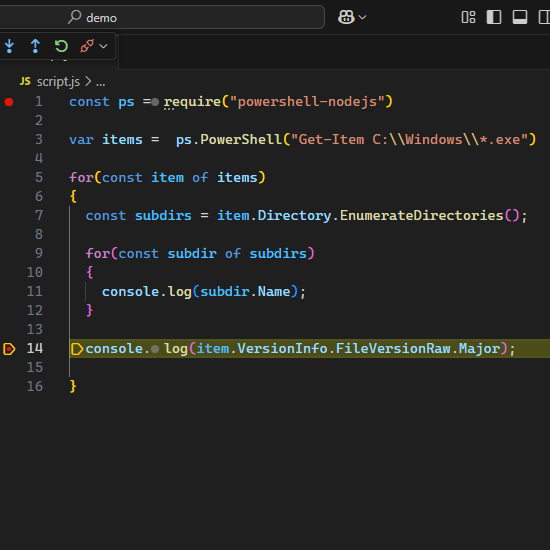Viewport: 550px width, 550px height.
Task: Click line number 7 in gutter
Action: (39, 215)
